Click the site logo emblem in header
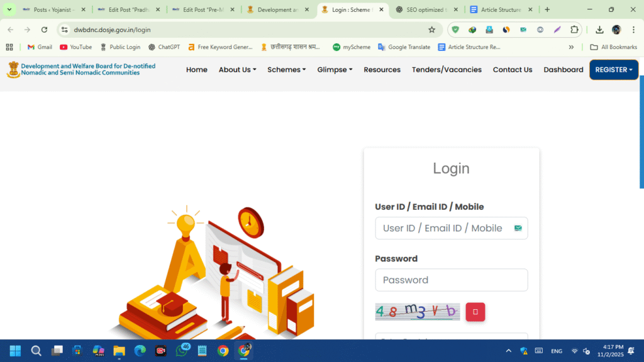 pos(13,69)
